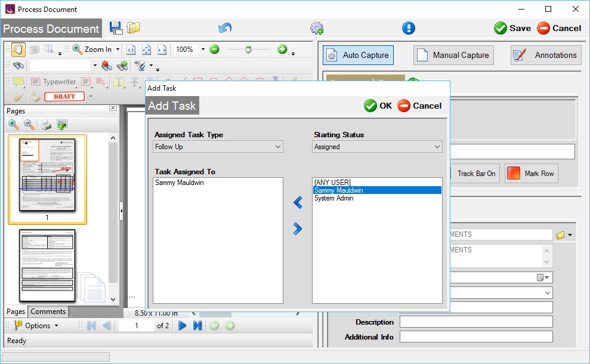Select highlighted Sammy Mauldwin in available users
This screenshot has height=364, width=590.
tap(377, 190)
